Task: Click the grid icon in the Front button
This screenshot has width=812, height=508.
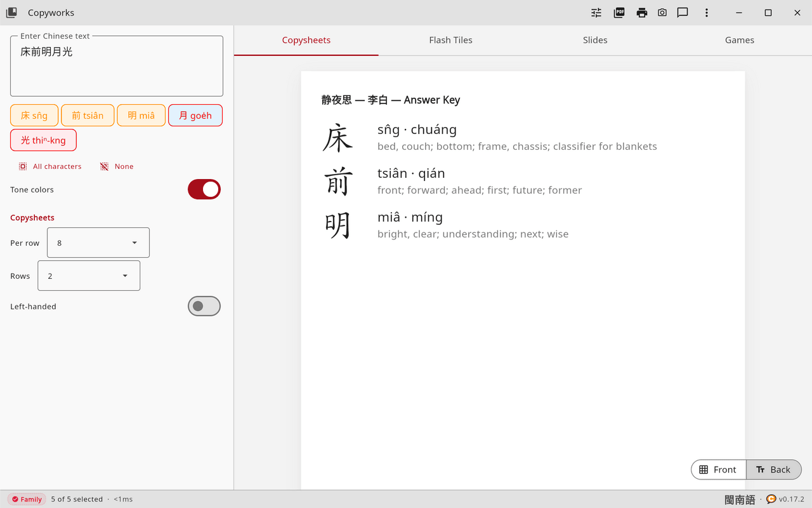Action: pos(704,470)
